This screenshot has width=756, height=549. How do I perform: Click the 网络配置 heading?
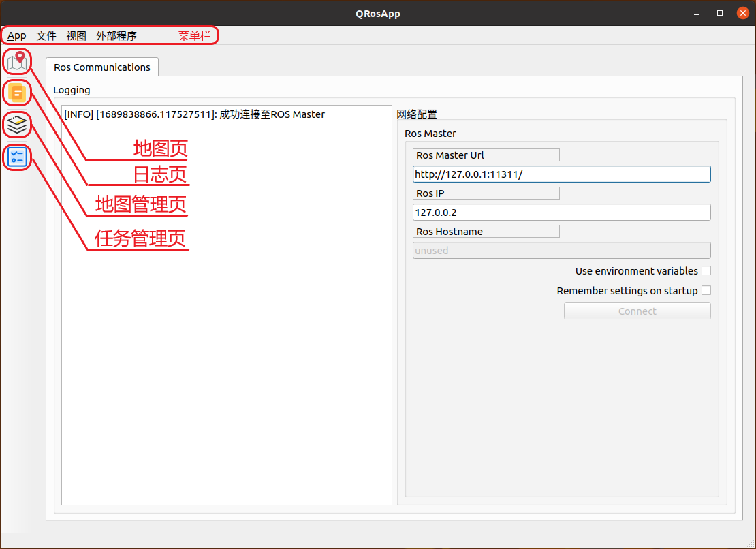(417, 114)
